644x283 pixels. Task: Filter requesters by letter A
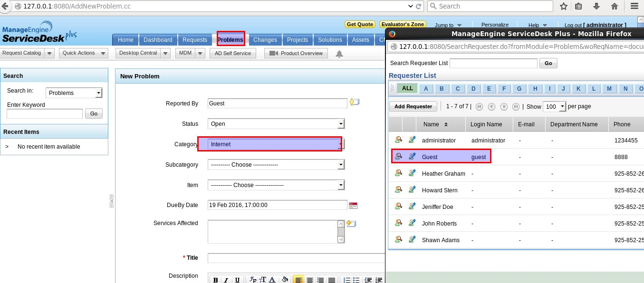(x=426, y=89)
